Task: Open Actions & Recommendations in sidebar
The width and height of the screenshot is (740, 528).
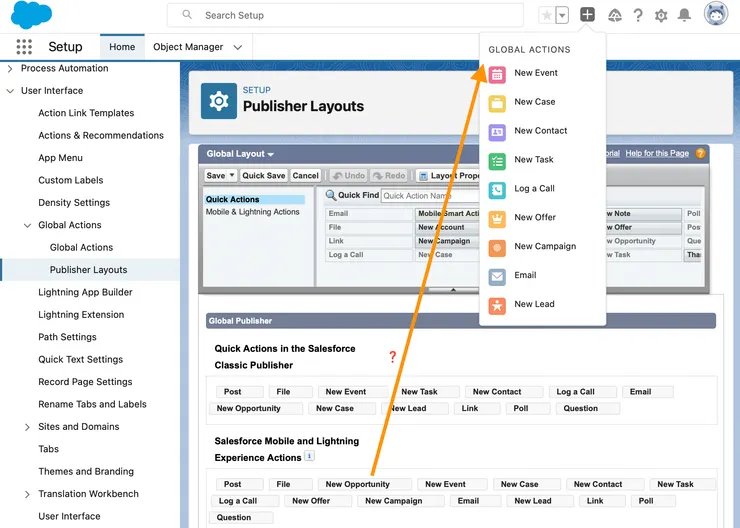Action: click(x=101, y=135)
